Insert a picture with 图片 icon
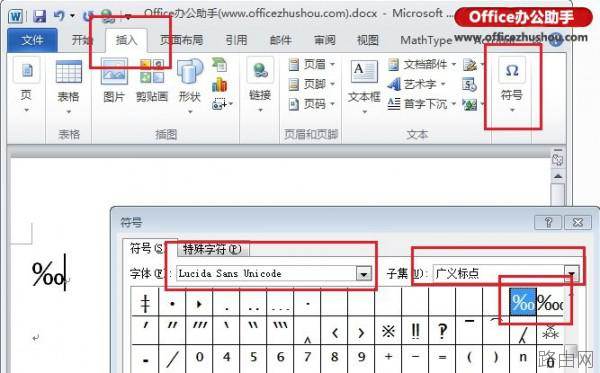Screen dimensions: 600x373 [114, 81]
